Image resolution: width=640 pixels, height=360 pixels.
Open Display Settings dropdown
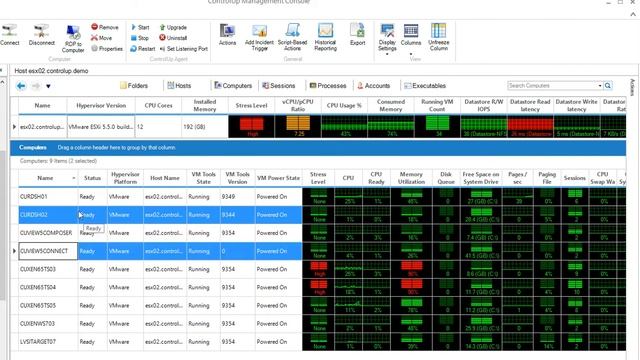pyautogui.click(x=387, y=39)
